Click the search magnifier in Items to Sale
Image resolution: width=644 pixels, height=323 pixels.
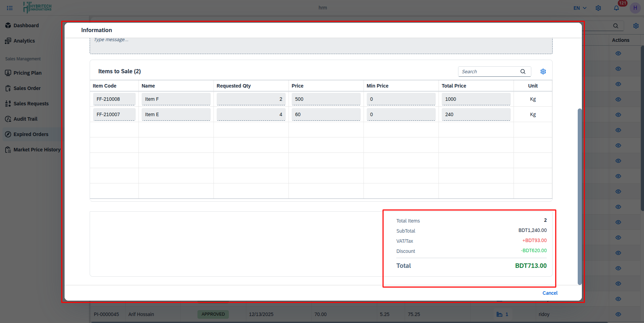pyautogui.click(x=523, y=72)
